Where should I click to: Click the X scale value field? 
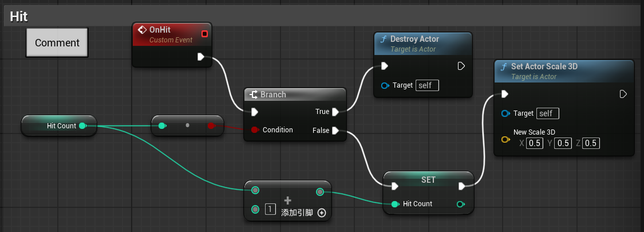(535, 143)
